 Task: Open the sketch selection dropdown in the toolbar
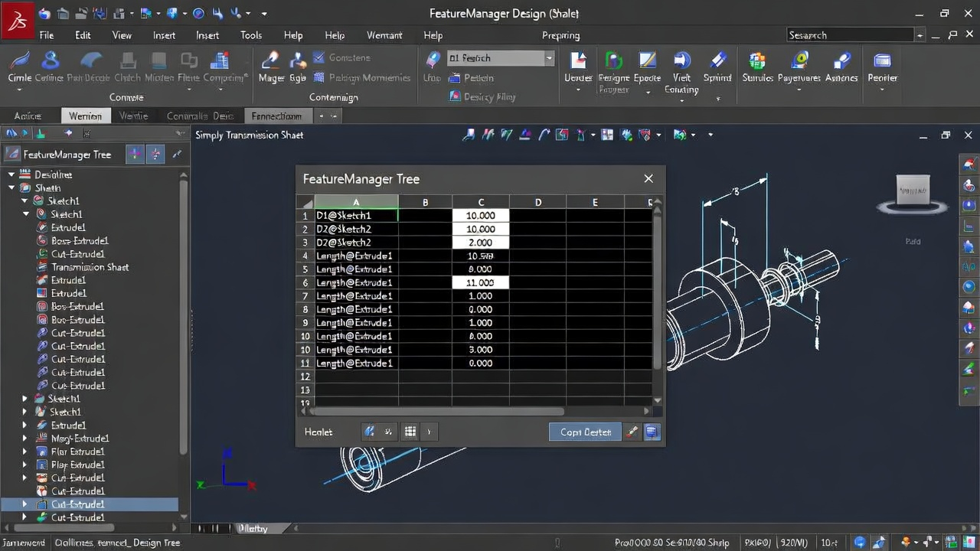548,58
